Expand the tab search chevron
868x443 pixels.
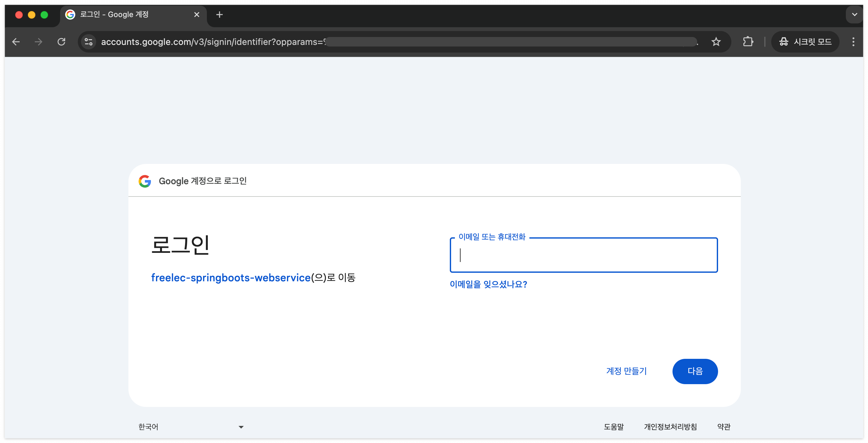click(854, 15)
